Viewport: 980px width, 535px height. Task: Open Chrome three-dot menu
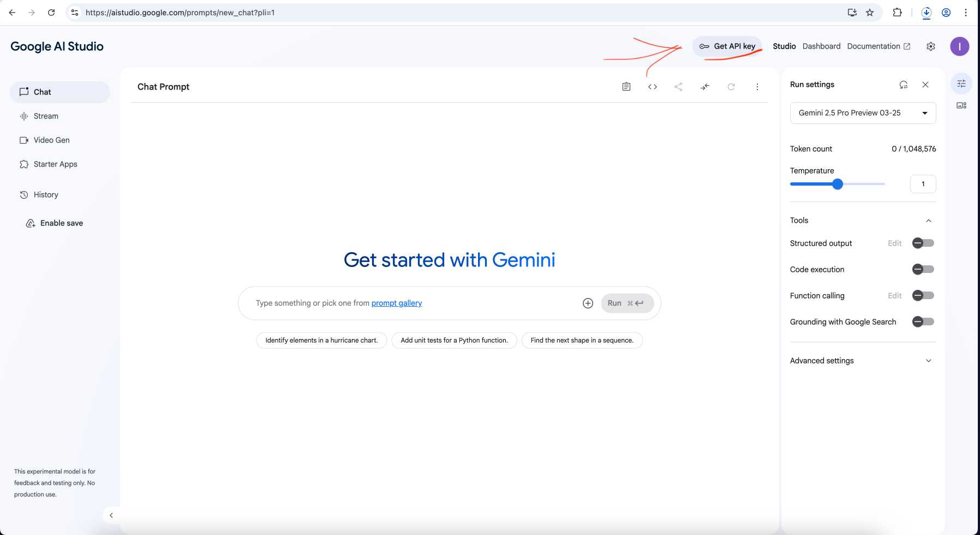tap(966, 13)
